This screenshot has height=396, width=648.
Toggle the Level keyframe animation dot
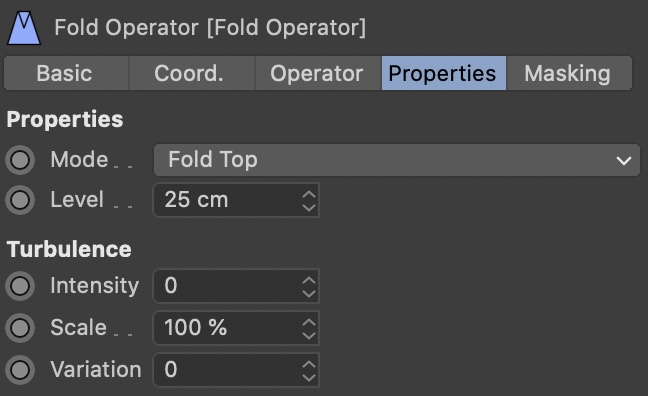(20, 200)
